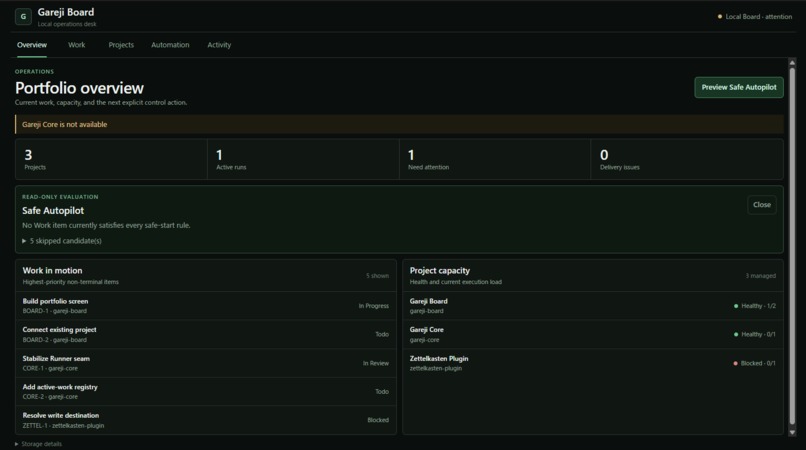Close the Safe Autopilot panel
Viewport: 806px width, 450px height.
pyautogui.click(x=762, y=205)
